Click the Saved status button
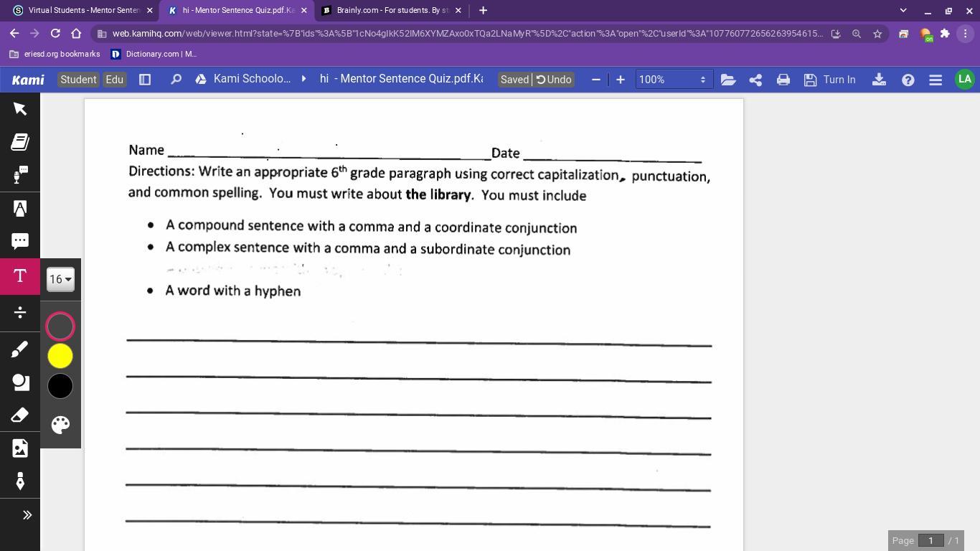The image size is (980, 551). coord(514,80)
